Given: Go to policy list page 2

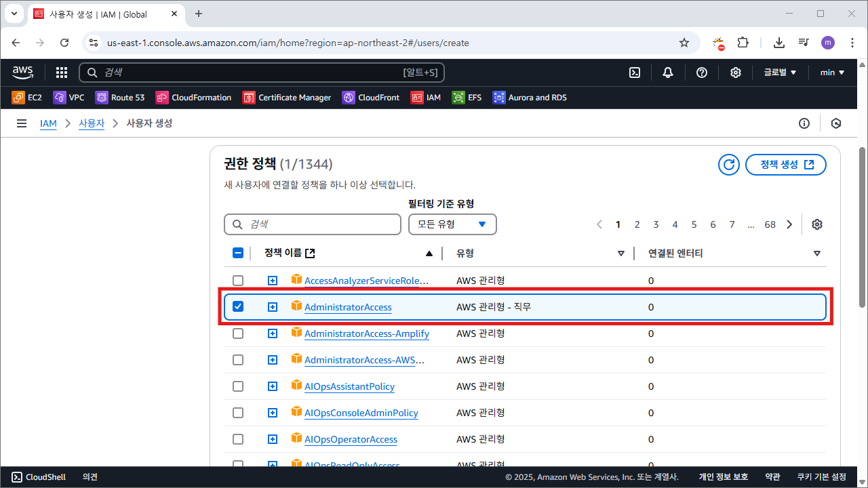Looking at the screenshot, I should pyautogui.click(x=637, y=224).
